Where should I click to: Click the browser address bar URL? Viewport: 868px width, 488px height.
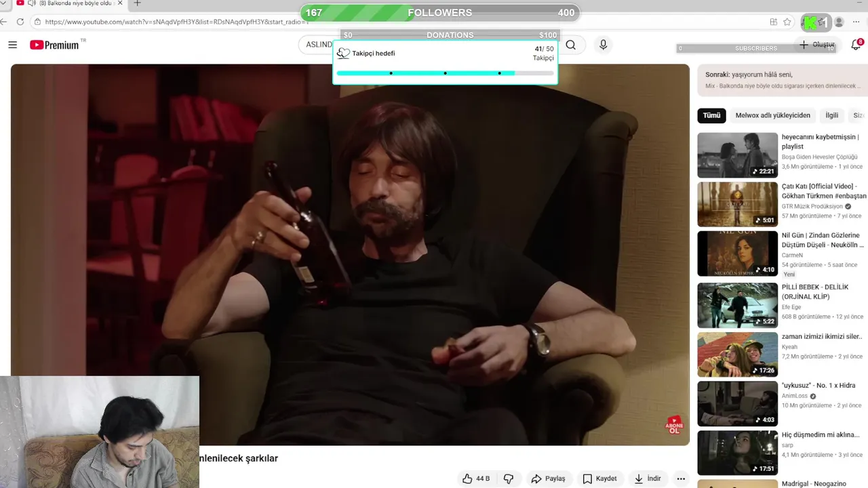[176, 22]
